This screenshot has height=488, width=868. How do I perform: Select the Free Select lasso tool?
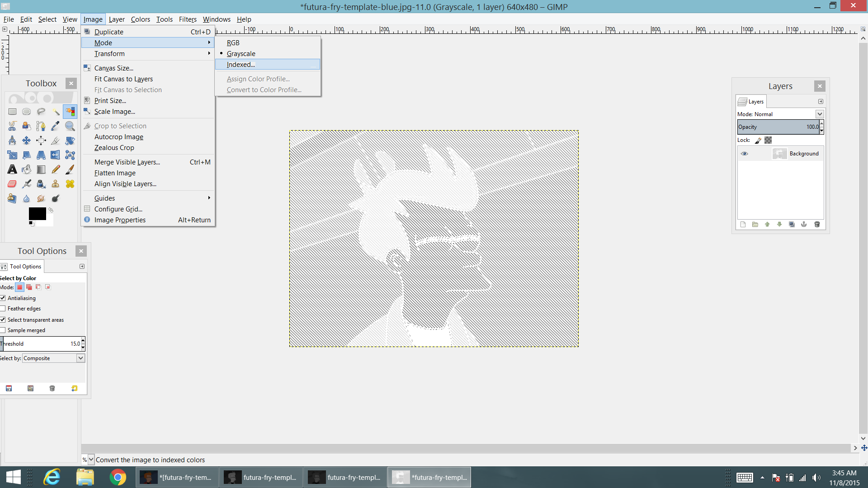[x=41, y=112]
